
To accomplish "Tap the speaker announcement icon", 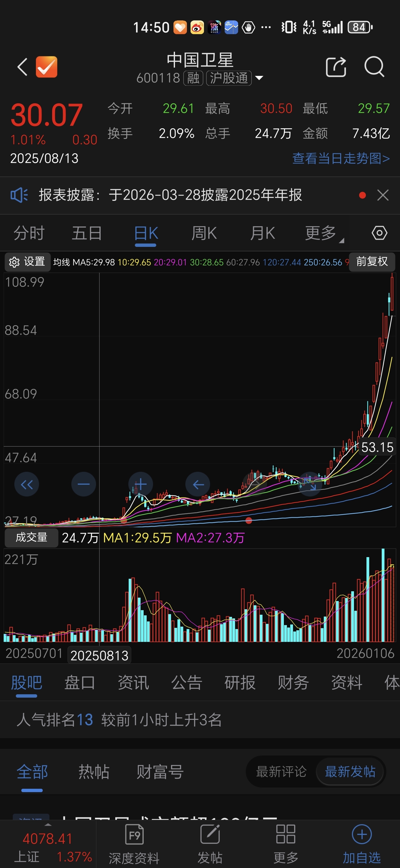I will pyautogui.click(x=19, y=195).
